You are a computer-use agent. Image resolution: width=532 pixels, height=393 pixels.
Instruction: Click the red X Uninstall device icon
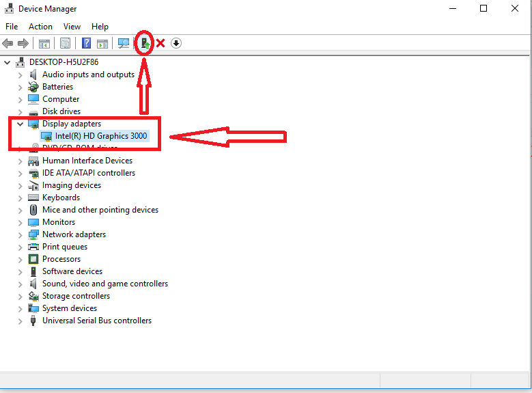point(160,43)
